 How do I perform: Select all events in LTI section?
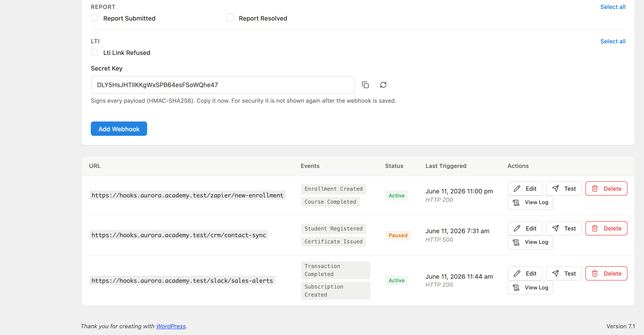point(613,42)
